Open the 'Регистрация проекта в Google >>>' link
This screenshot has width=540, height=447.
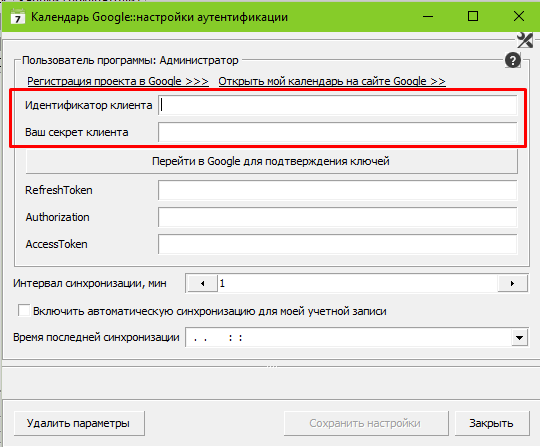tap(118, 81)
